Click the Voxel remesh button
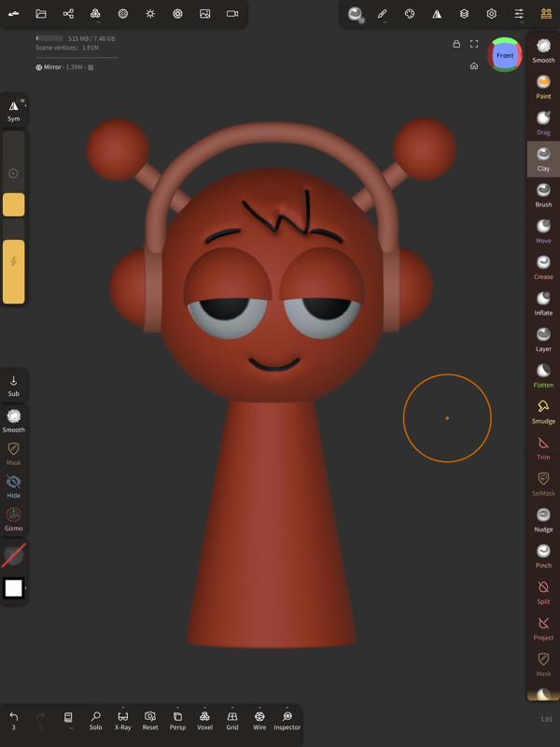 click(x=204, y=720)
